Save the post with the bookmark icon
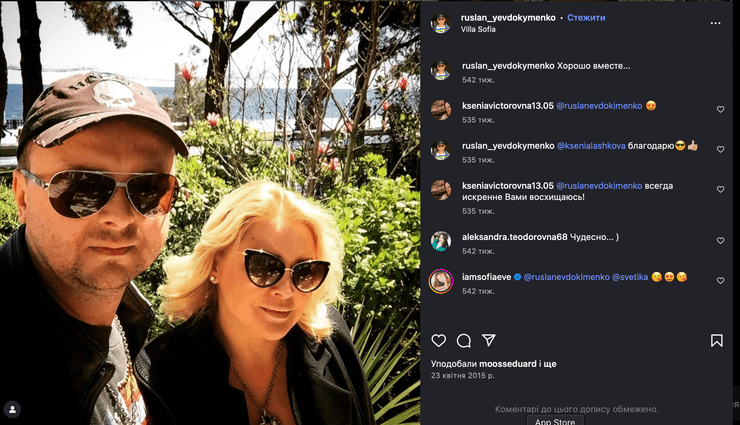740x425 pixels. pos(716,340)
